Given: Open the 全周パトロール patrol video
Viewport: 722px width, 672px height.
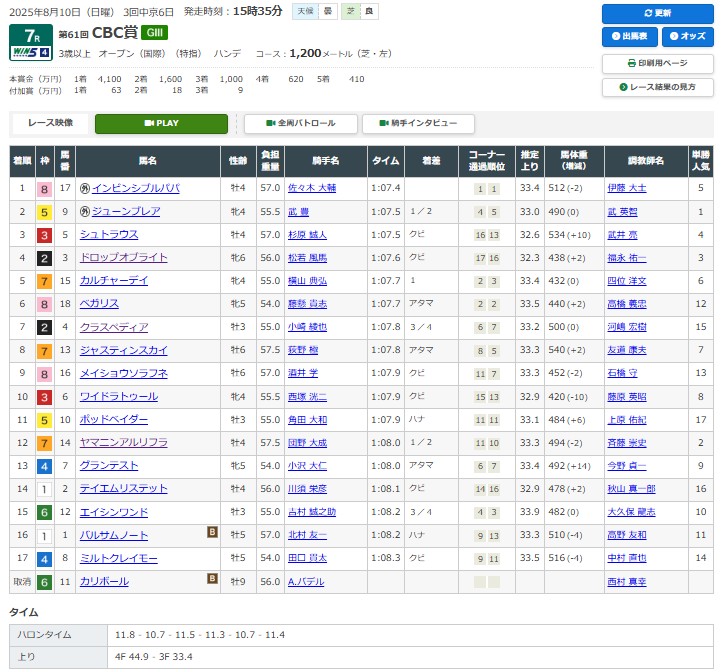Looking at the screenshot, I should tap(300, 124).
